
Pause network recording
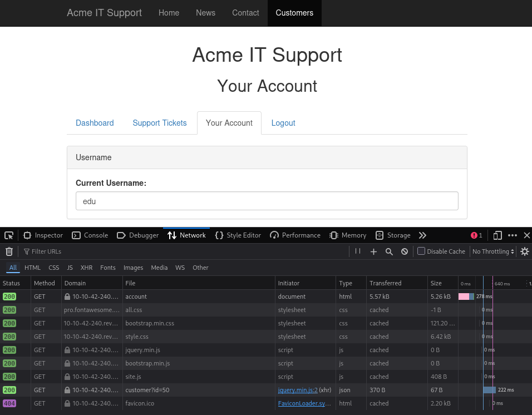tap(358, 251)
